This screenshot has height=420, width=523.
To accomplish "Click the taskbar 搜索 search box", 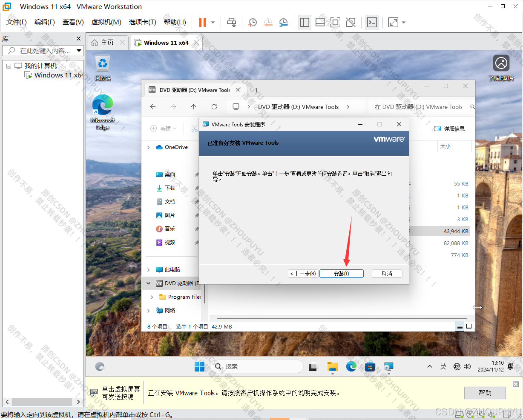I will pos(257,366).
